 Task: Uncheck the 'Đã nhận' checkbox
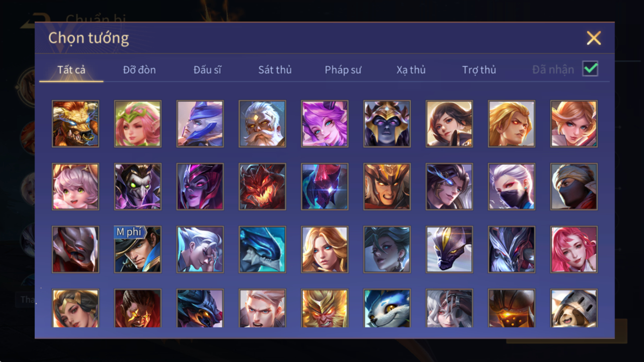(x=590, y=69)
